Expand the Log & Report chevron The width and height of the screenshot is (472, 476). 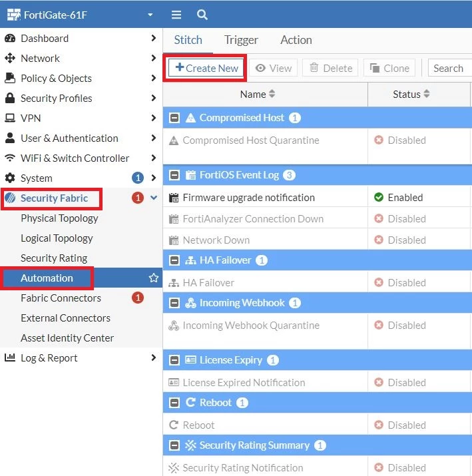pos(154,357)
